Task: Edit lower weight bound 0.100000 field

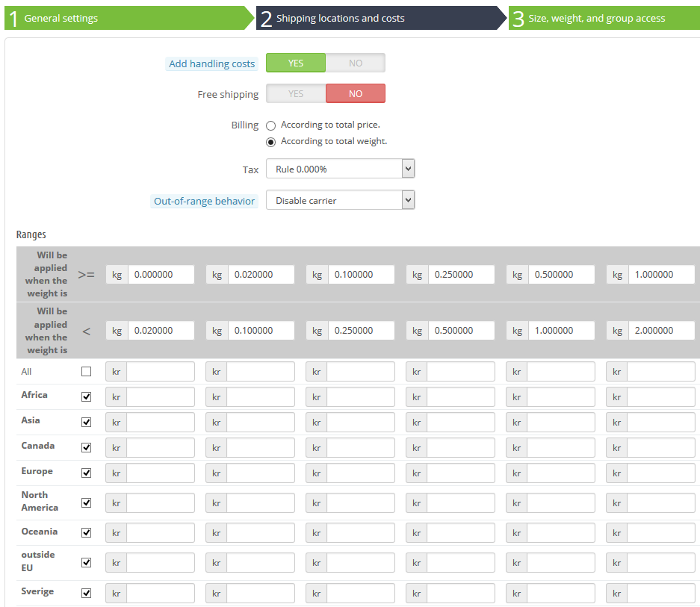Action: [x=361, y=275]
